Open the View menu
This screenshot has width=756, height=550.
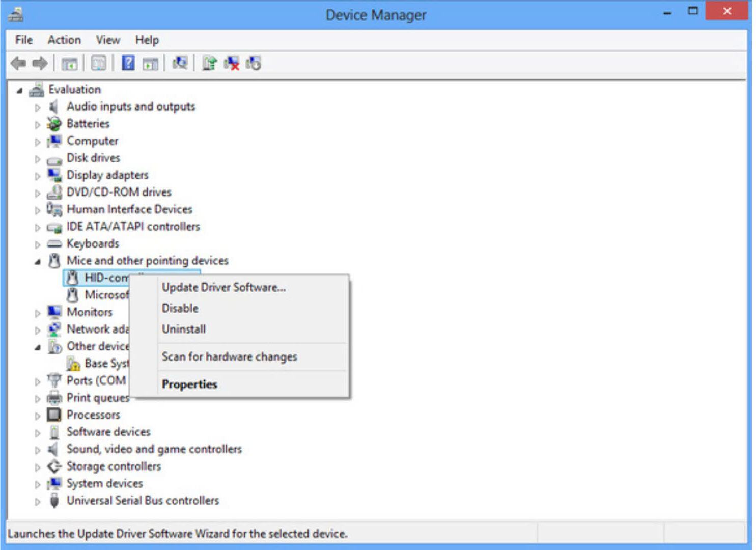click(108, 40)
